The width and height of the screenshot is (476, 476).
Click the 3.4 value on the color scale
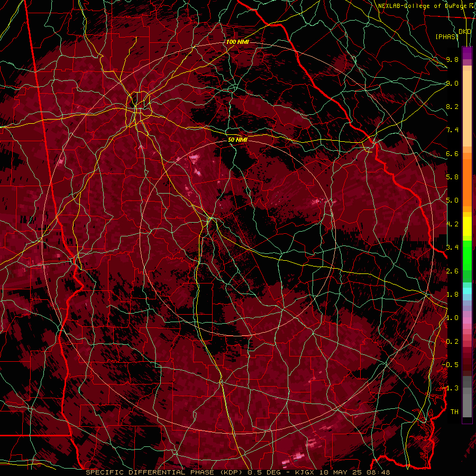tap(452, 248)
